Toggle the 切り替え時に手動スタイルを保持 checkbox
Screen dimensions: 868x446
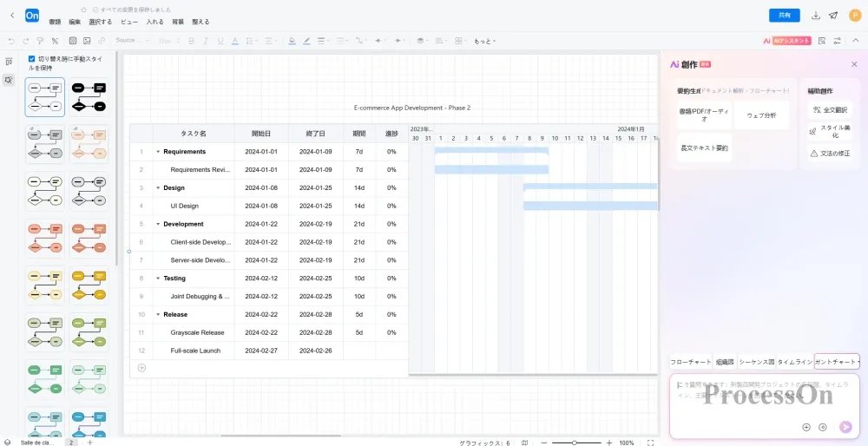click(x=32, y=59)
